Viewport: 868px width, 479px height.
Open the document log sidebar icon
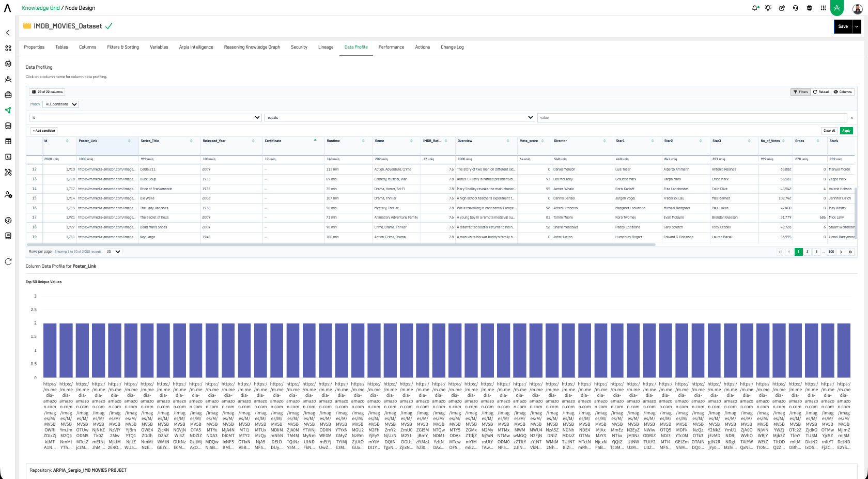(8, 236)
